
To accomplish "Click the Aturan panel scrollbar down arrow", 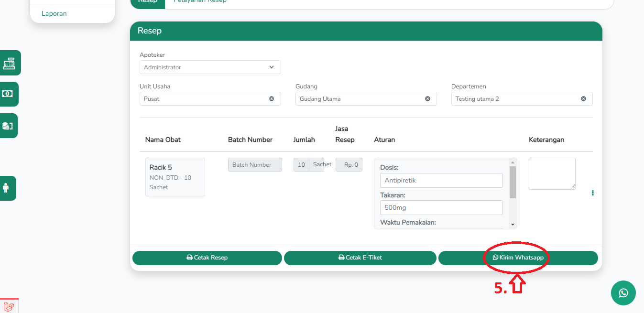I will point(513,225).
